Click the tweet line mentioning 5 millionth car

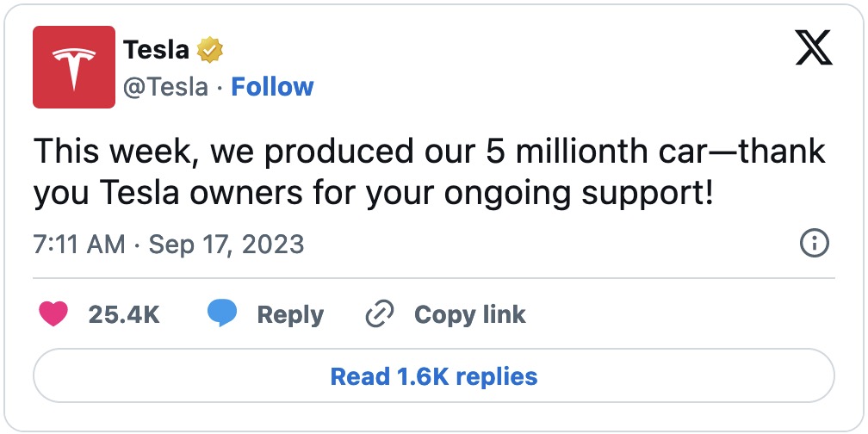pyautogui.click(x=429, y=153)
